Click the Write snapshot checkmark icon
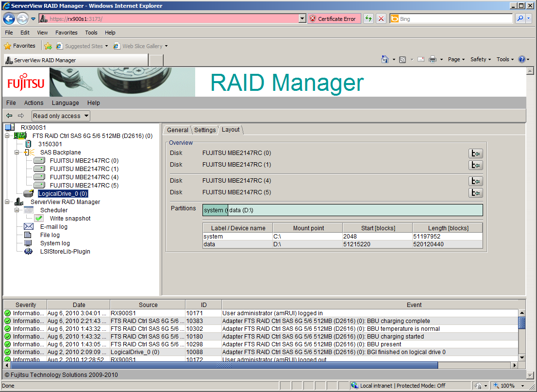This screenshot has width=537, height=392. pyautogui.click(x=39, y=218)
